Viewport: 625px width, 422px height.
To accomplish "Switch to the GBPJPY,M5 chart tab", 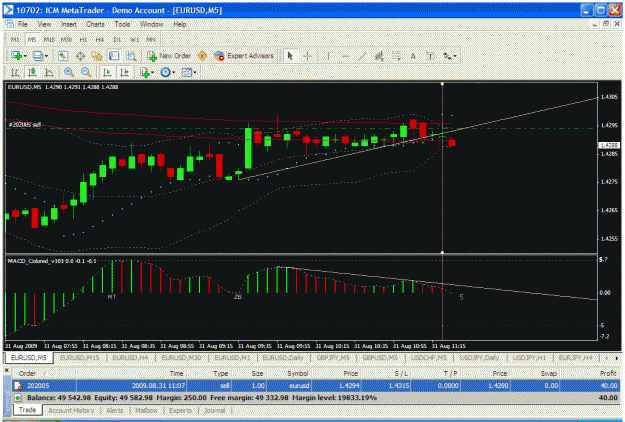I will click(333, 358).
